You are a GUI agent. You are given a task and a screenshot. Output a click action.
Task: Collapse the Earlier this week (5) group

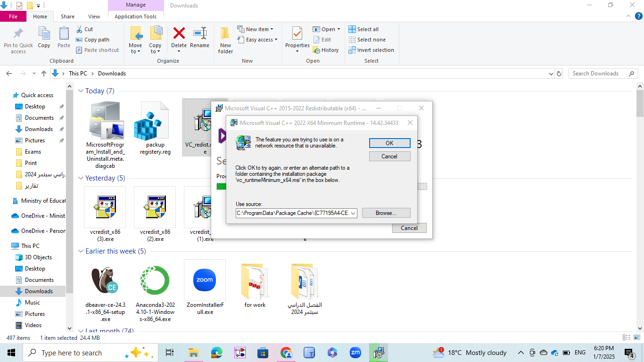point(81,251)
